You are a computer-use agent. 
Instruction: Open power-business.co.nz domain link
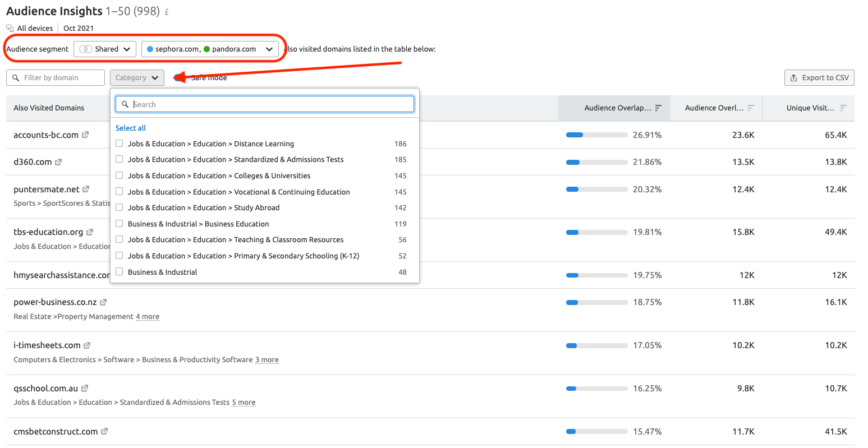55,302
